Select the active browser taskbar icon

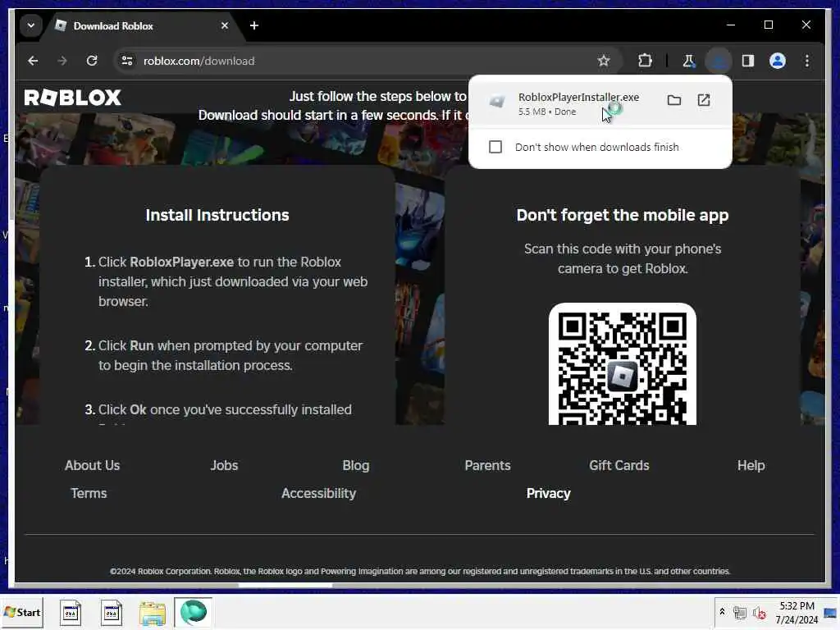[x=194, y=612]
